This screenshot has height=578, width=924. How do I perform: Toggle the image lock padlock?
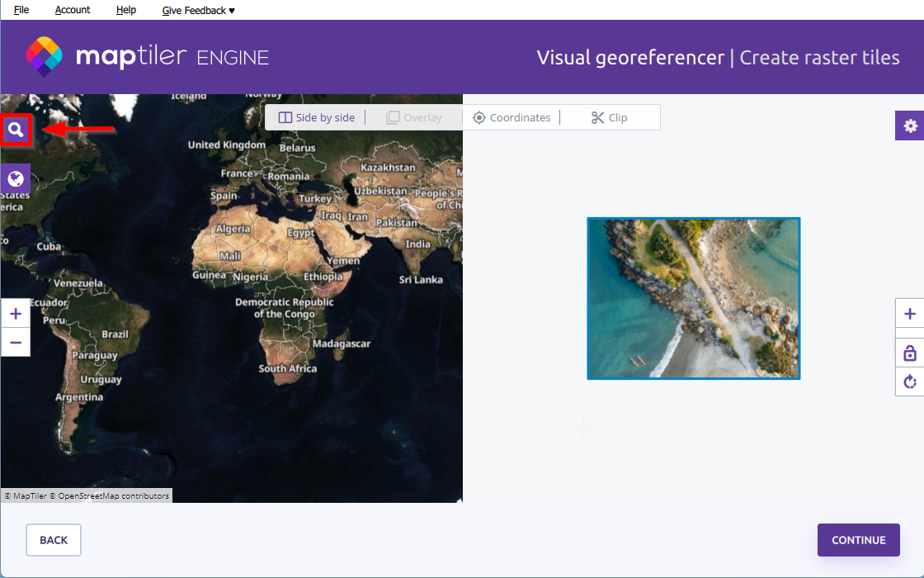coord(910,353)
